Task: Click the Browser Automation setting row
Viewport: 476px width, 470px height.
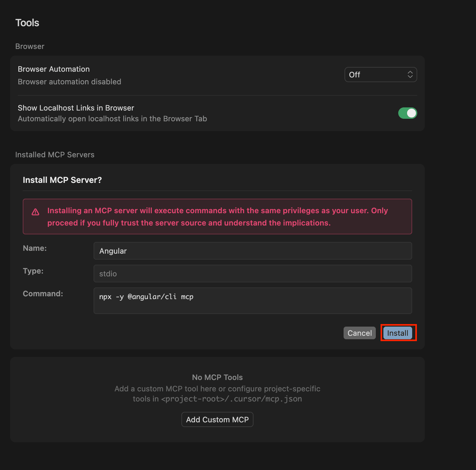Action: tap(126, 75)
